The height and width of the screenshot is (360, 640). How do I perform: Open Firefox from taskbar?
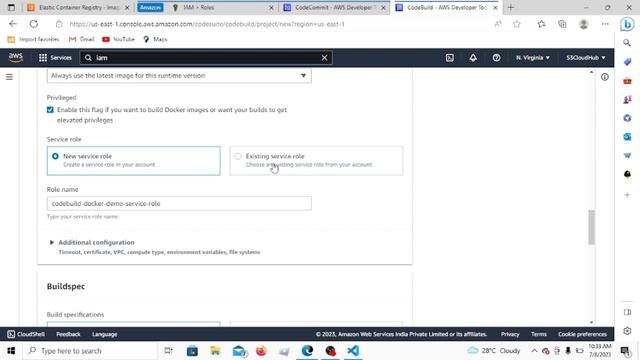point(261,351)
